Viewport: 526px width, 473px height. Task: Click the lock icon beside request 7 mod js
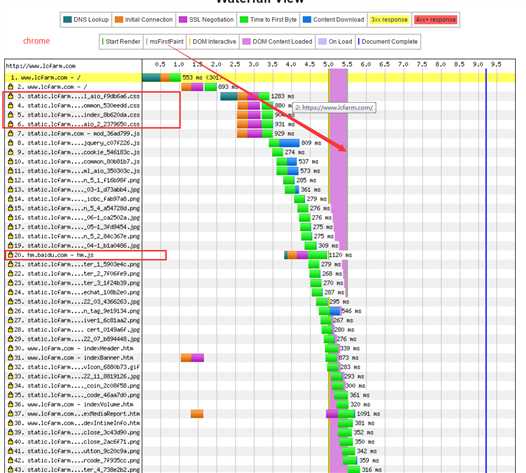(11, 134)
